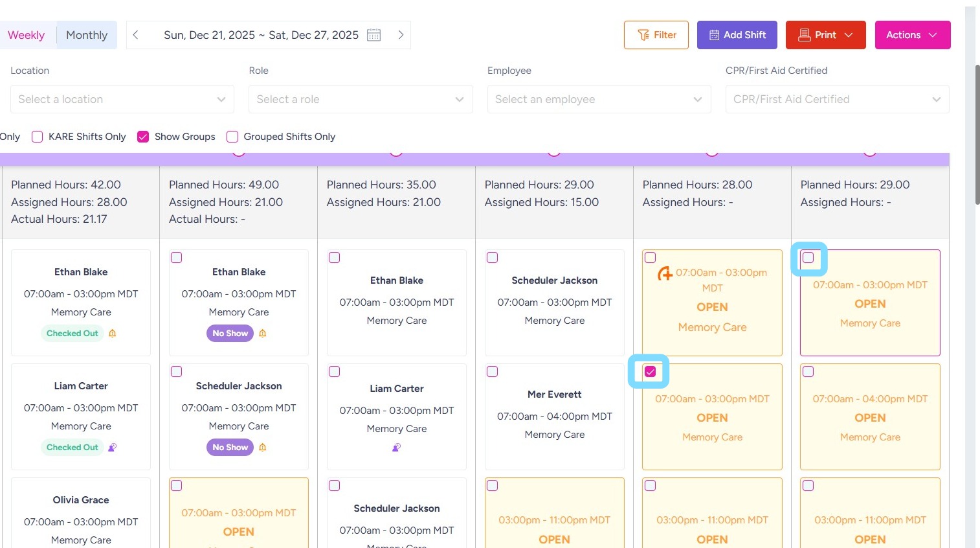Image resolution: width=980 pixels, height=548 pixels.
Task: Click the No Show badge on Ethan Blake's shift
Action: [230, 334]
